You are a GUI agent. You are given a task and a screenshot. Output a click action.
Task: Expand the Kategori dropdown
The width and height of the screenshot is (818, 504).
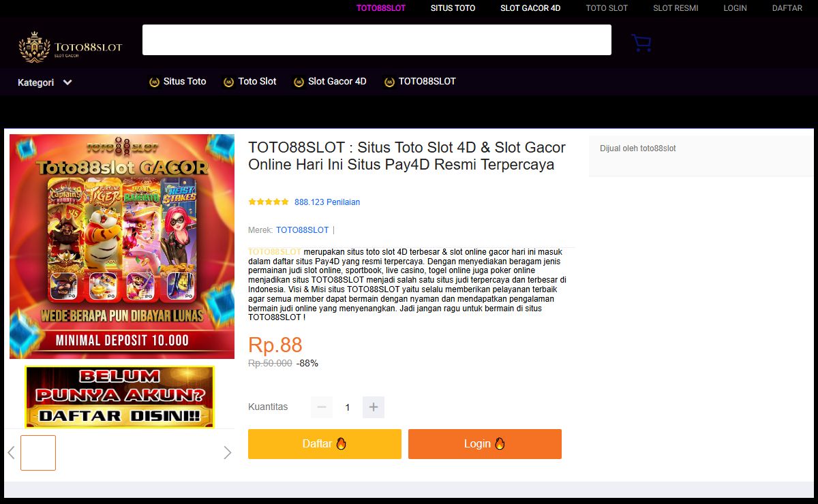tap(45, 82)
